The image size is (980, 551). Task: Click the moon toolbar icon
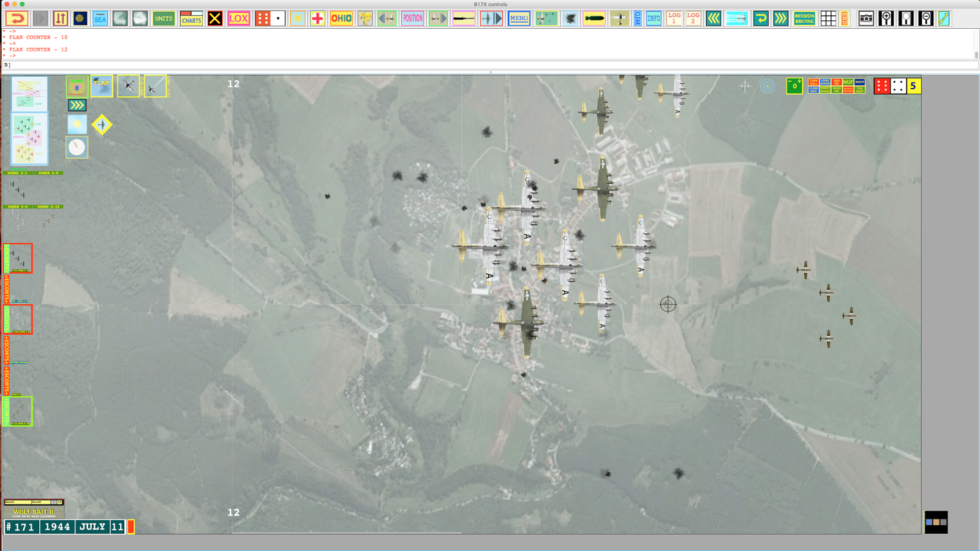tap(80, 18)
